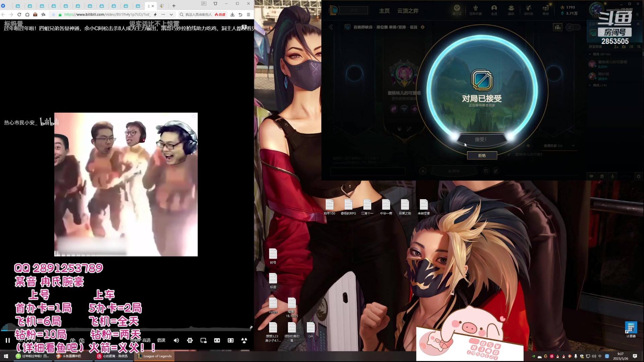Open the browser skin shirt icon
Viewport: 644px width, 362px height.
coord(215,3)
